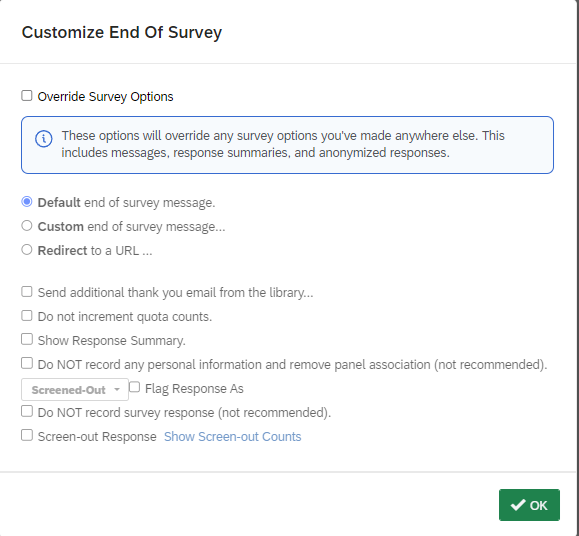Image resolution: width=579 pixels, height=536 pixels.
Task: Confirm with the green OK button
Action: pos(529,505)
